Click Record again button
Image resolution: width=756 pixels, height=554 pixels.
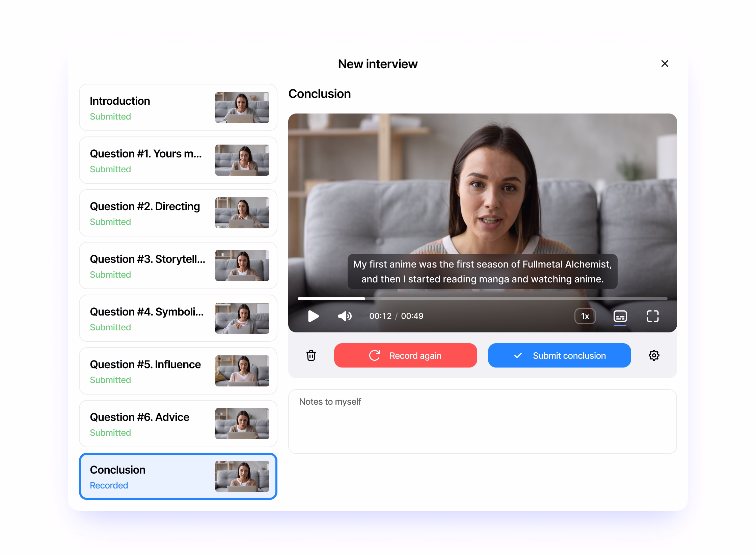click(405, 355)
